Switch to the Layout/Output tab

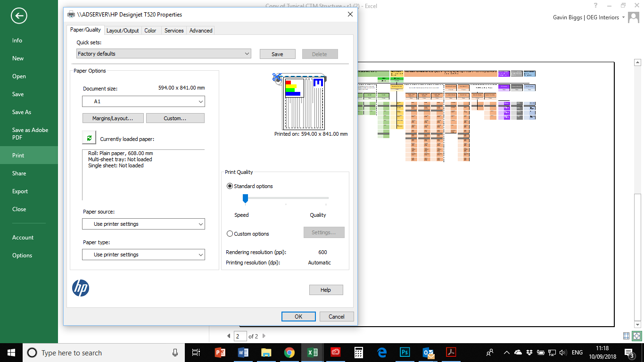point(123,31)
